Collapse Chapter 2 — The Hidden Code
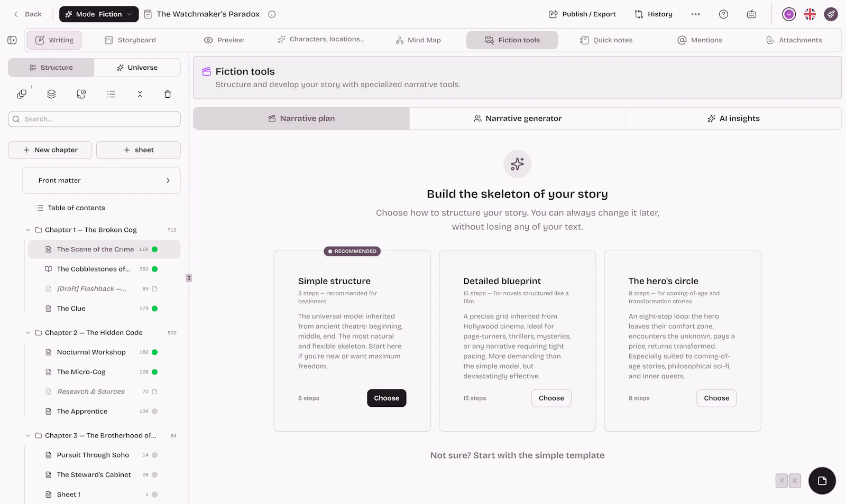 tap(28, 333)
